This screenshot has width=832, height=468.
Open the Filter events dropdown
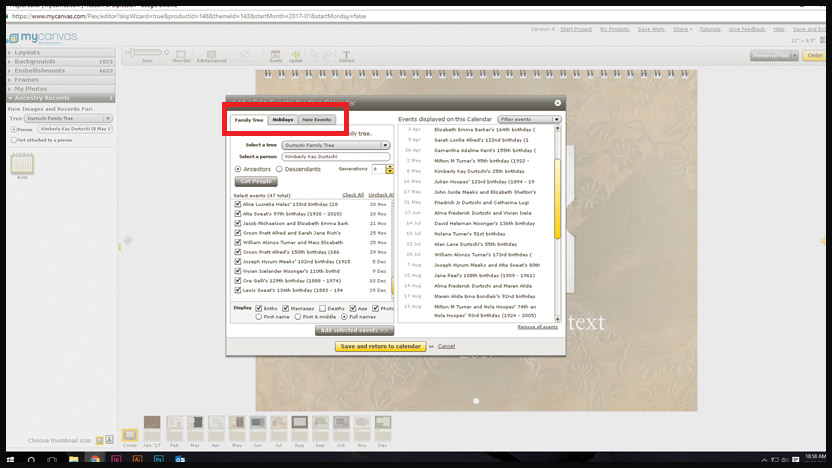[x=529, y=119]
